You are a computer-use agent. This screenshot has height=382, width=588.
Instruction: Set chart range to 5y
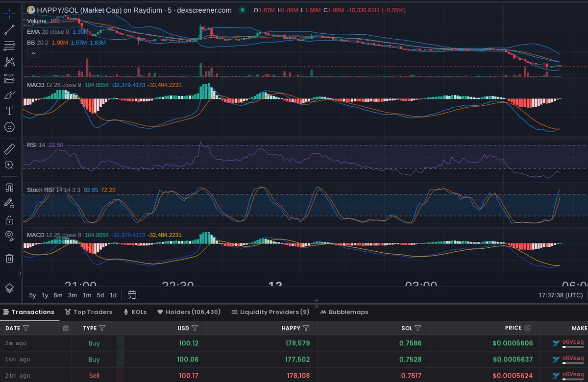click(x=32, y=295)
